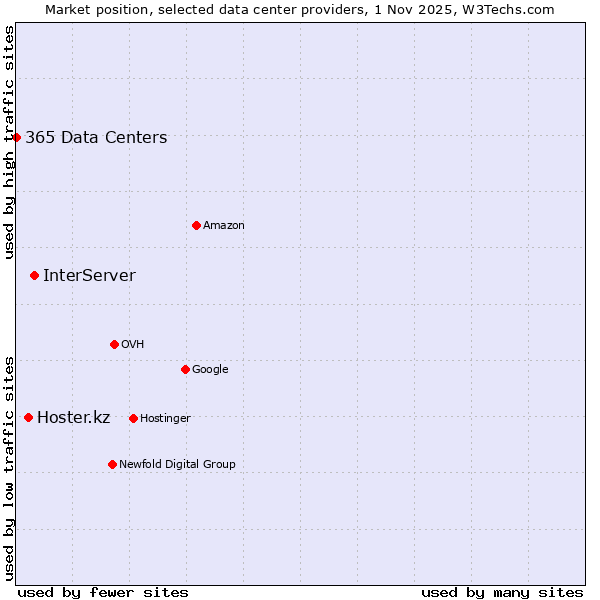Click the Hostinger text label

(165, 419)
